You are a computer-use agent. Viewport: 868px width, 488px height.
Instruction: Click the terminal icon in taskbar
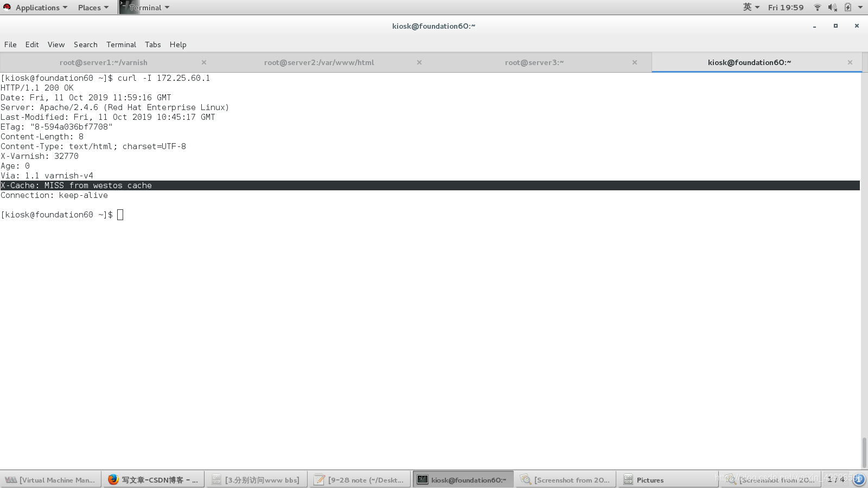(423, 479)
